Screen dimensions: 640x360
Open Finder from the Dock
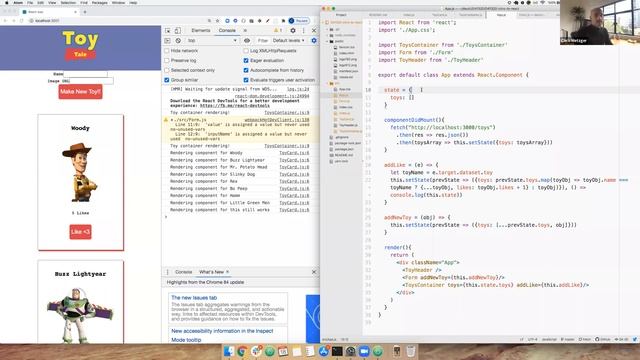click(229, 351)
